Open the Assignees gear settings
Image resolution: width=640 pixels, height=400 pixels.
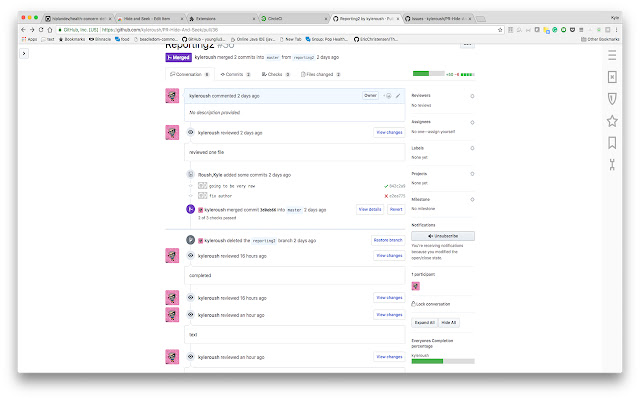pyautogui.click(x=472, y=122)
